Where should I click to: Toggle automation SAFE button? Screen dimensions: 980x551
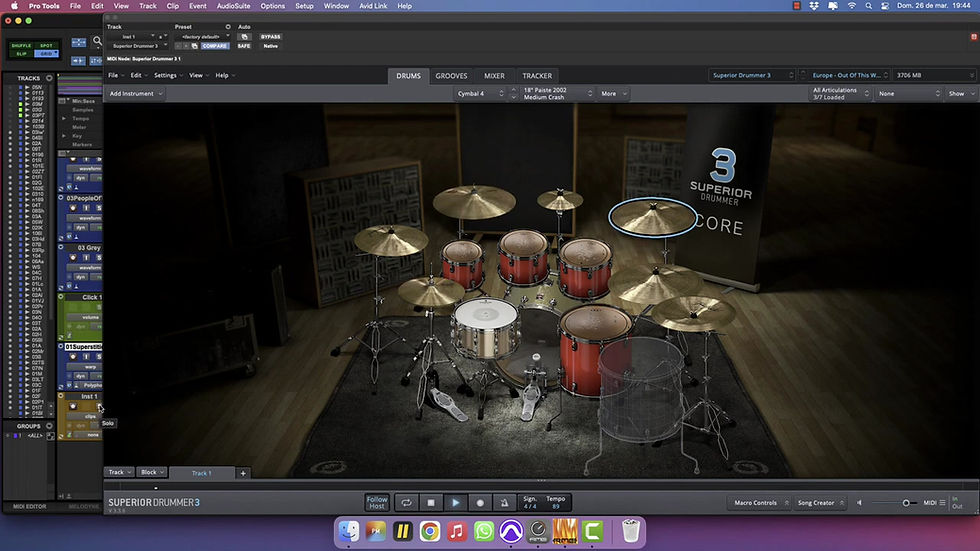(244, 46)
